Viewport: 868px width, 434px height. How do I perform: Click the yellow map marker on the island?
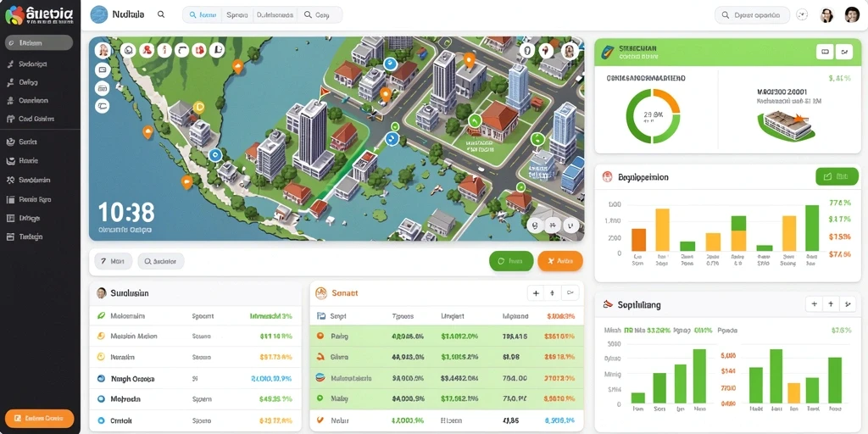[x=199, y=106]
